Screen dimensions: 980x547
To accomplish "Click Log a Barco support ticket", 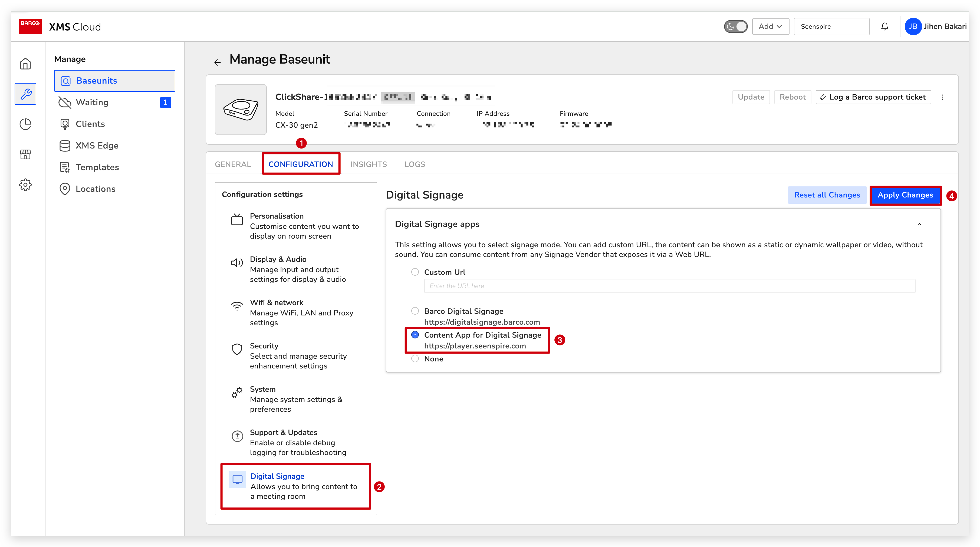I will tap(873, 97).
